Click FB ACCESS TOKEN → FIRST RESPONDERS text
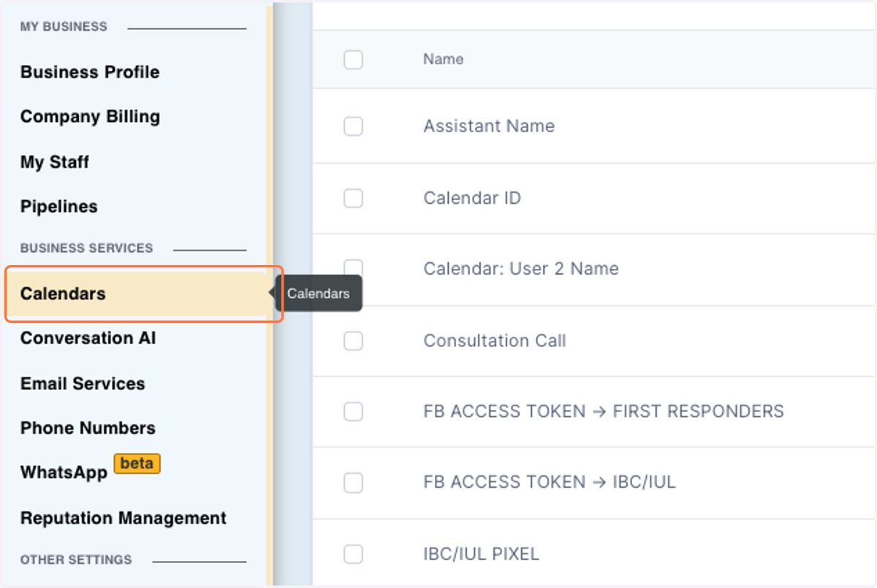Image resolution: width=877 pixels, height=588 pixels. click(x=604, y=412)
